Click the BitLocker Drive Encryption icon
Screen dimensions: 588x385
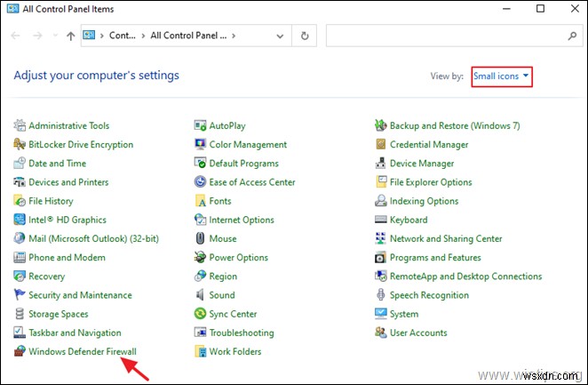point(20,144)
